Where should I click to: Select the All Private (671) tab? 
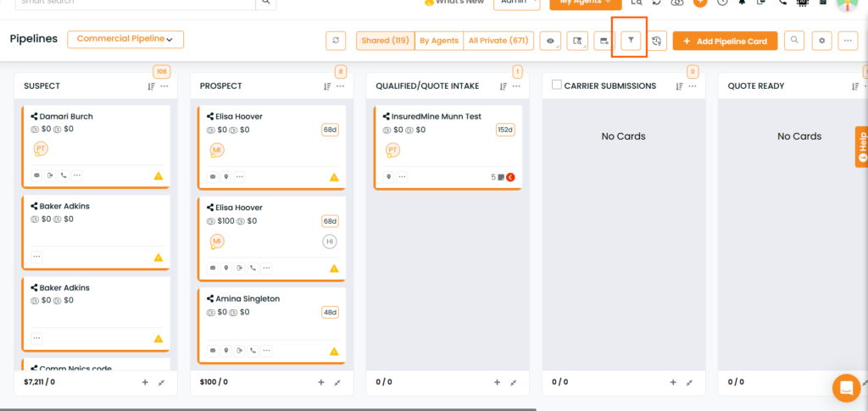[x=498, y=41]
